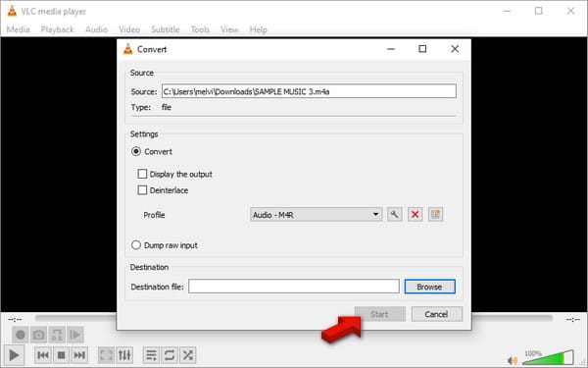Click the Start button

[380, 314]
